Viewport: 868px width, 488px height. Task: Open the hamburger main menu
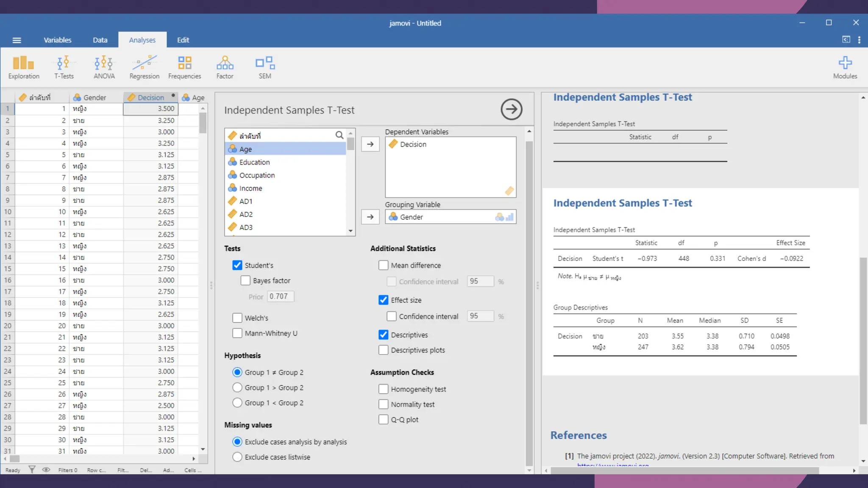(x=17, y=40)
